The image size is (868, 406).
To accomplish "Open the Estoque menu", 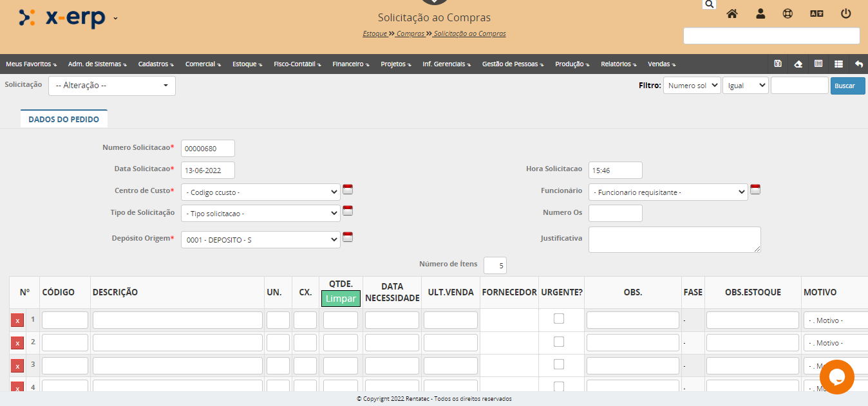I will click(x=247, y=64).
